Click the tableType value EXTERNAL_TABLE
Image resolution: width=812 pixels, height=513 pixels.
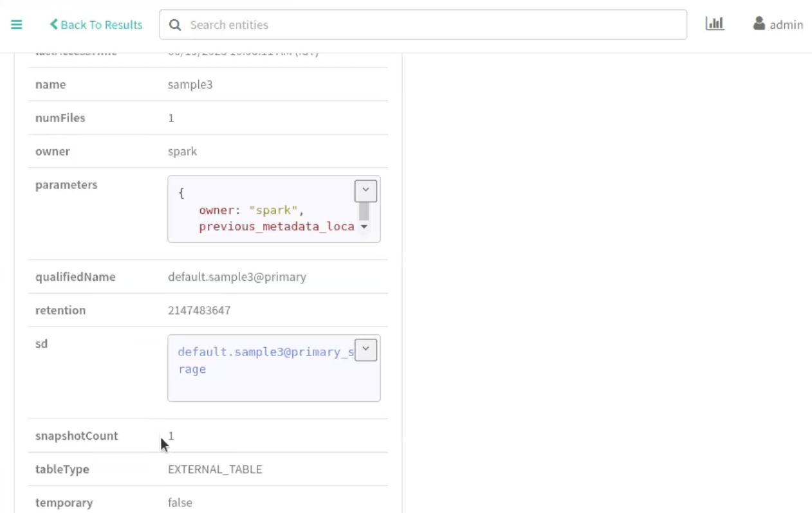coord(215,469)
